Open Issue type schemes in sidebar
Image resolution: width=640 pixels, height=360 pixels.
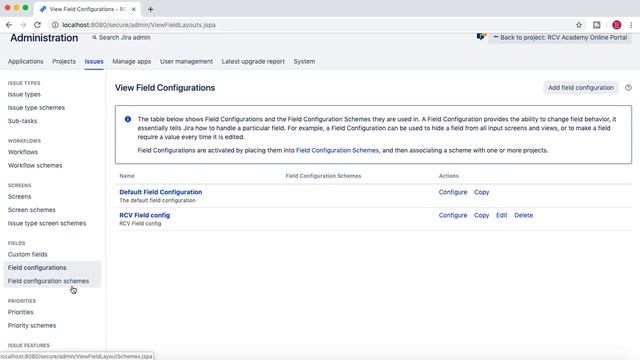tap(36, 108)
